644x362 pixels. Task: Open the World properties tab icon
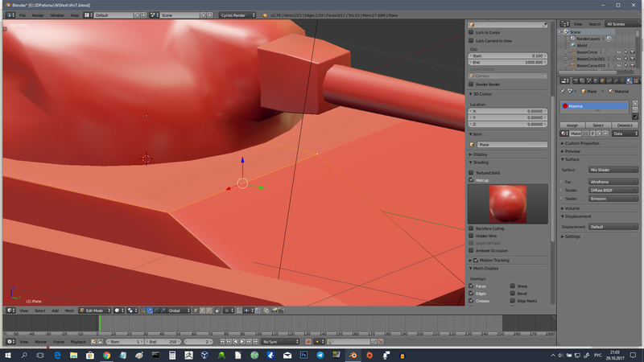pyautogui.click(x=596, y=81)
